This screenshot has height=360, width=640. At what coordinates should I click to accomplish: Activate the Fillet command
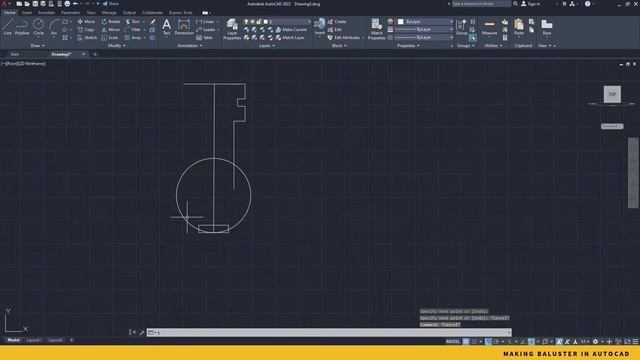coord(133,30)
